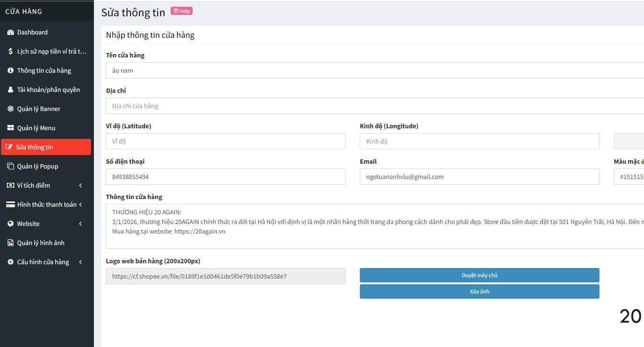Image resolution: width=644 pixels, height=347 pixels.
Task: Expand the Hình thức thanh toán chevron
Action: coord(80,205)
